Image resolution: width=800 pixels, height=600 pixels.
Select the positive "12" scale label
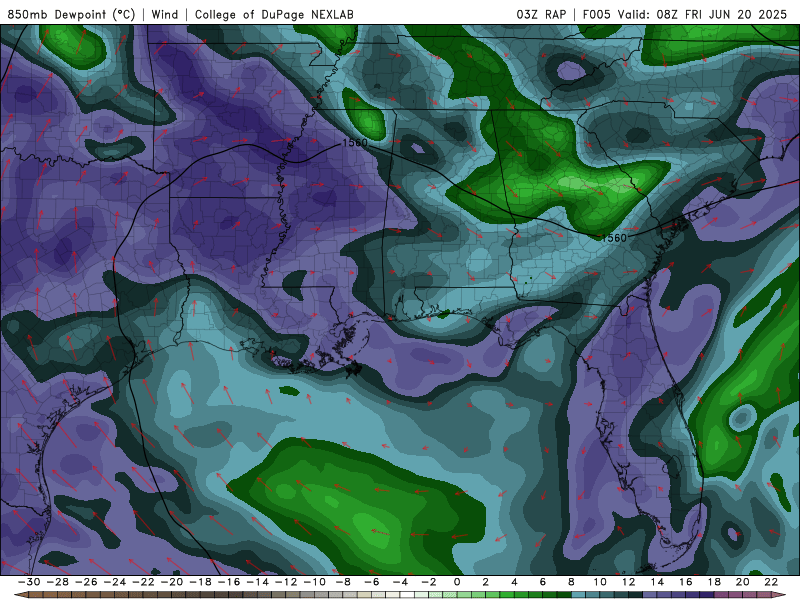pyautogui.click(x=629, y=582)
